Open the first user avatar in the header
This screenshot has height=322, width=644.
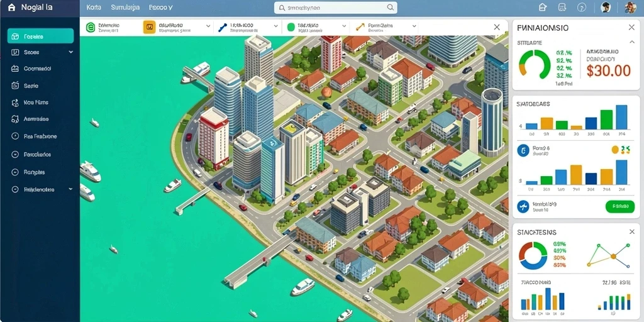(x=606, y=7)
